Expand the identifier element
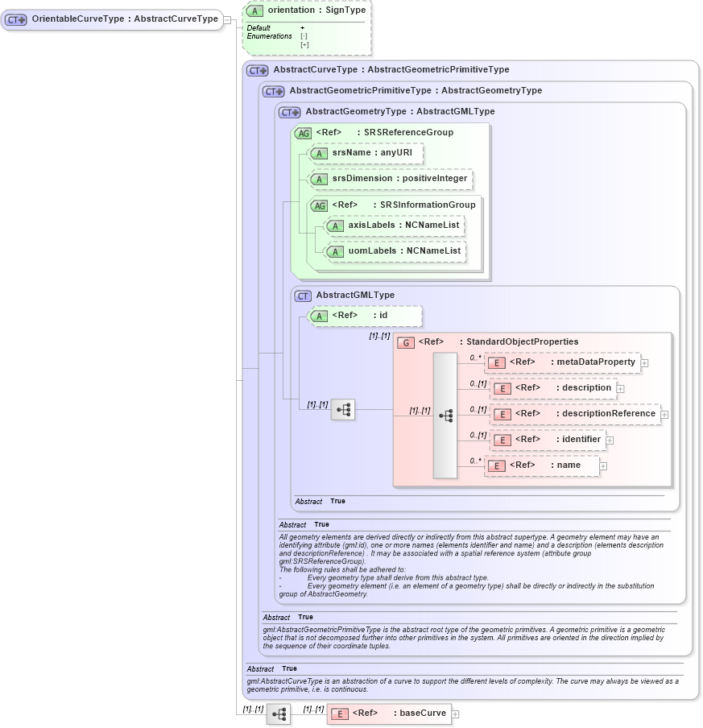This screenshot has width=703, height=728. pos(610,441)
